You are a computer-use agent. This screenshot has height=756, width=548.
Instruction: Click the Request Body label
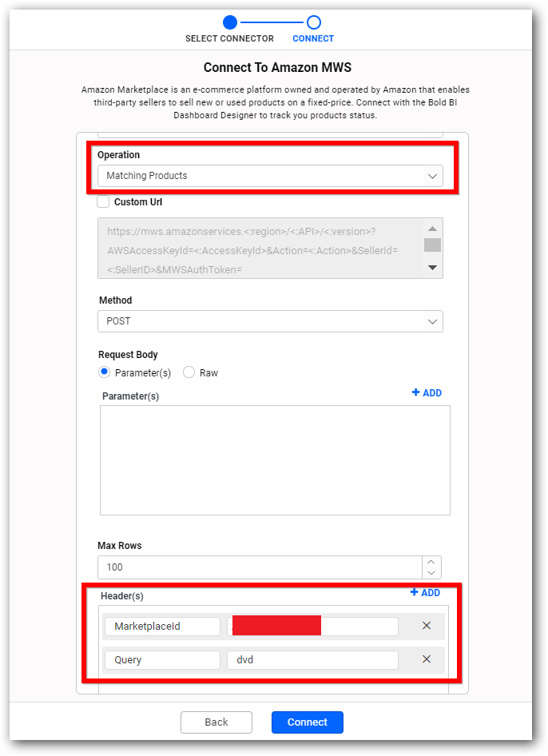(128, 354)
